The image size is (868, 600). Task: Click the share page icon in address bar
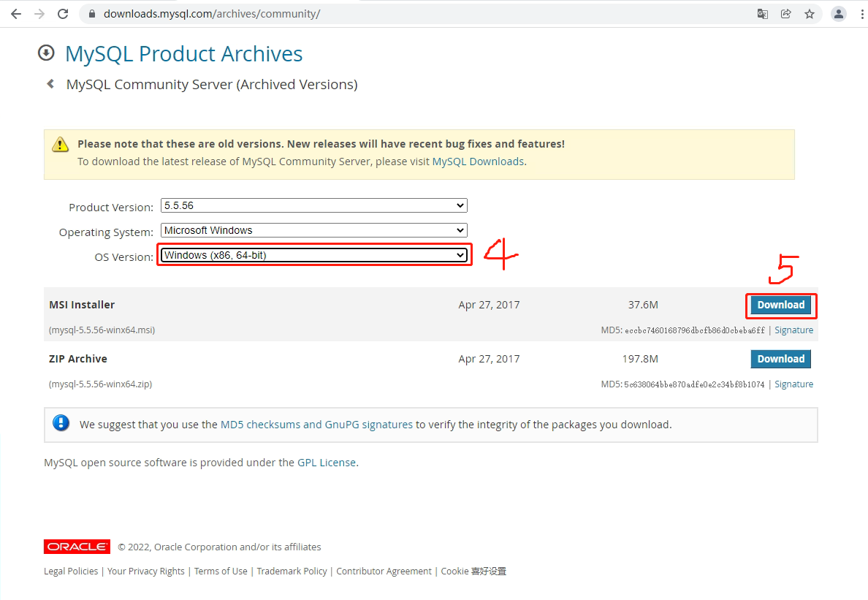[785, 14]
